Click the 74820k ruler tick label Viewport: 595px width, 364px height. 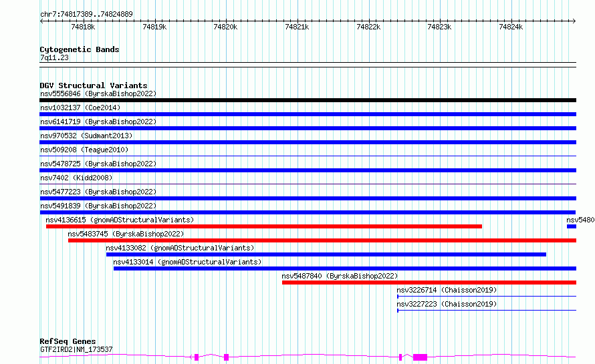click(x=225, y=27)
